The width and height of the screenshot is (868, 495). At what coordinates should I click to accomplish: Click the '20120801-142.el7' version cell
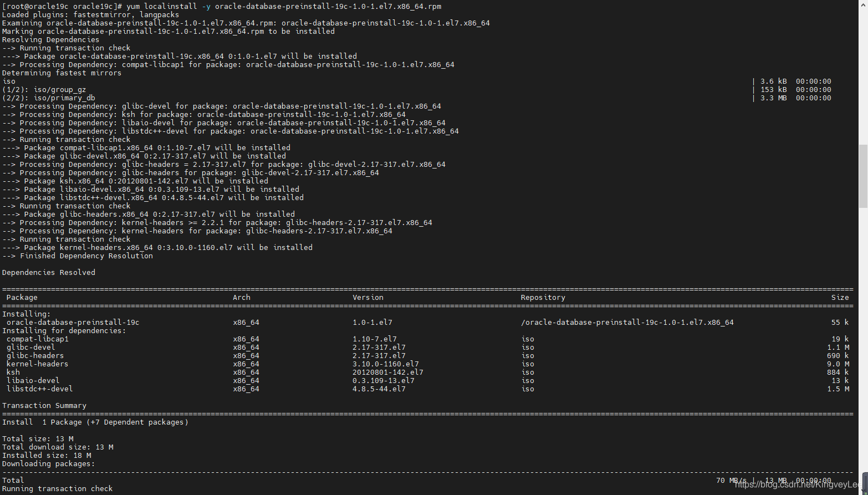coord(387,372)
